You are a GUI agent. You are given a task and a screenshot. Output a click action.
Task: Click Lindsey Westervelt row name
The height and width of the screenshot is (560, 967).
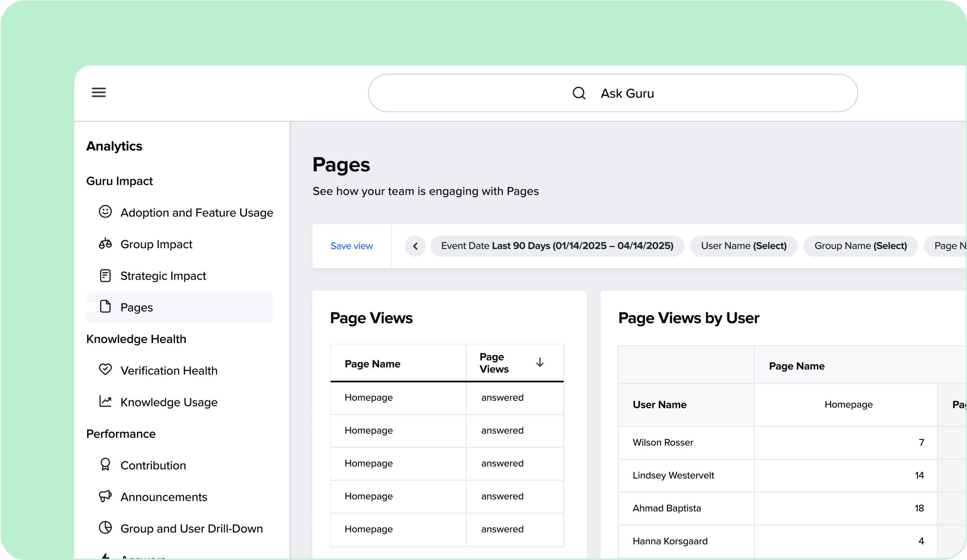(x=673, y=475)
